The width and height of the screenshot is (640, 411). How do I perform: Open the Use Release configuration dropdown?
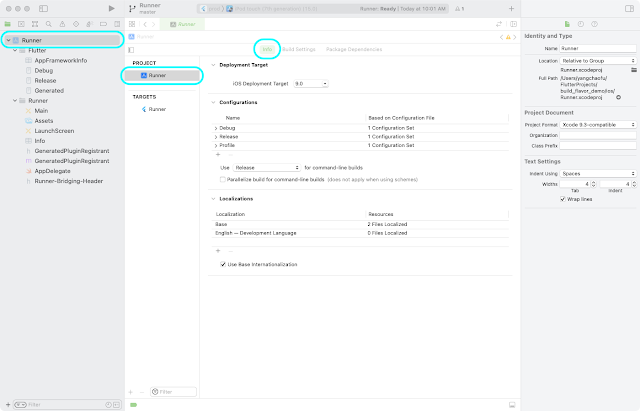(267, 168)
